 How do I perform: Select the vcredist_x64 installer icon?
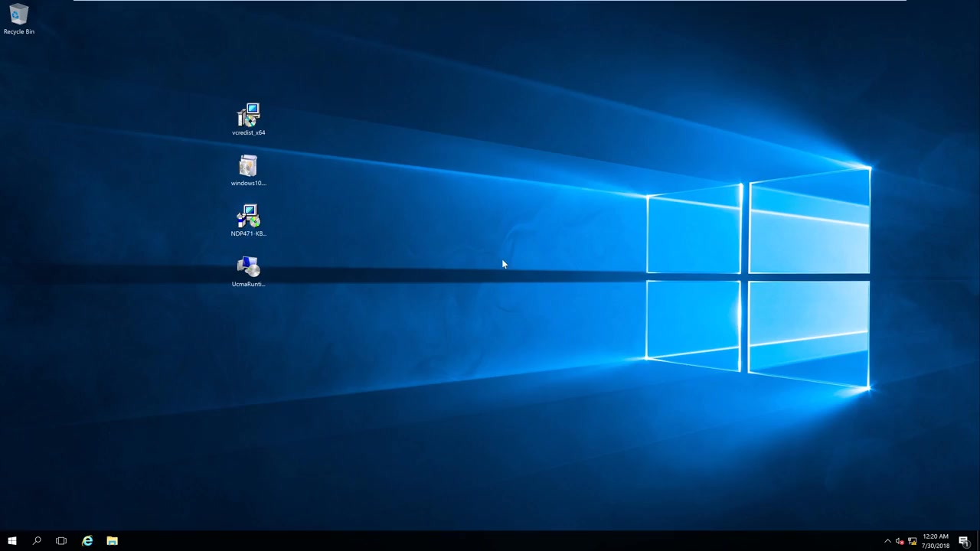pyautogui.click(x=249, y=119)
